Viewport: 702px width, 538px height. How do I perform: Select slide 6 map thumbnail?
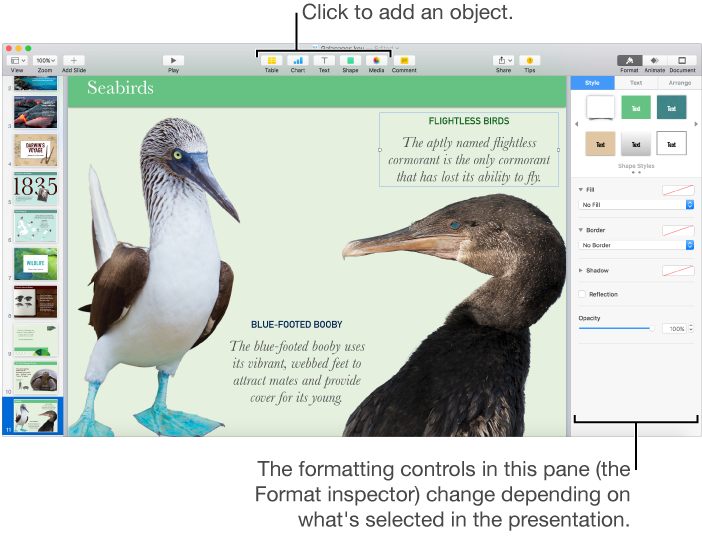[35, 226]
